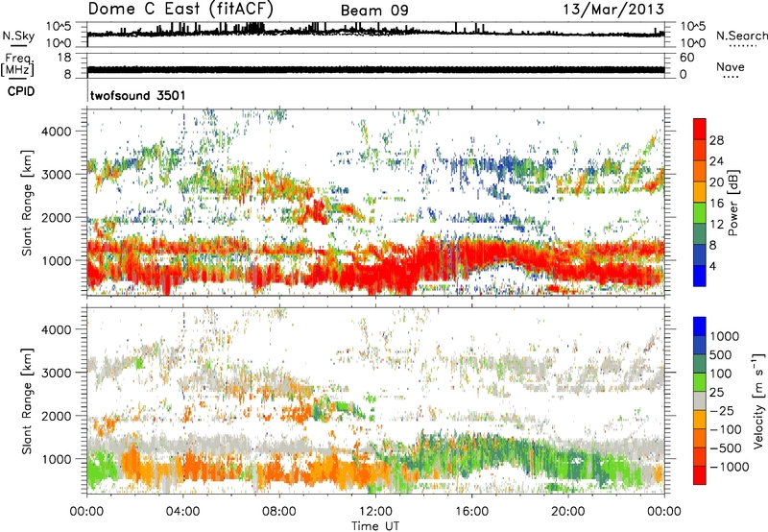Click the gray -25 to 25 segment of the Velocity color bar
The width and height of the screenshot is (768, 532).
pos(700,400)
